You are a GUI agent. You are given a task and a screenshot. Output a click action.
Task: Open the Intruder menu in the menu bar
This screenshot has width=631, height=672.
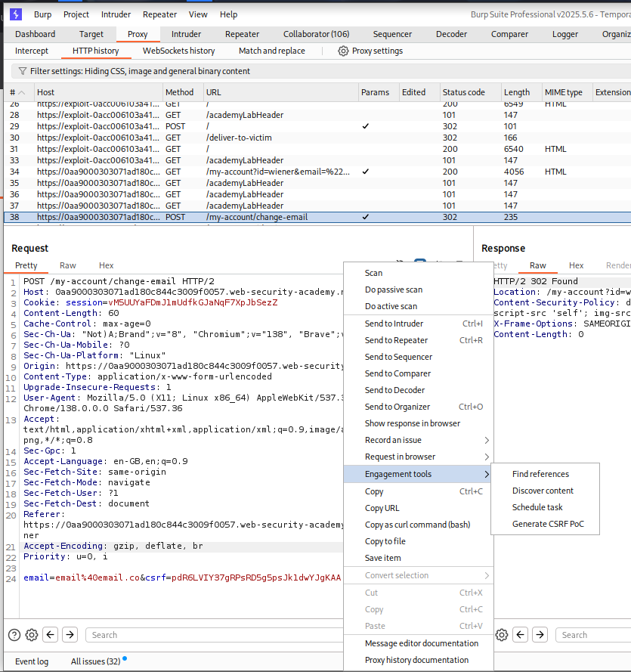coord(116,14)
